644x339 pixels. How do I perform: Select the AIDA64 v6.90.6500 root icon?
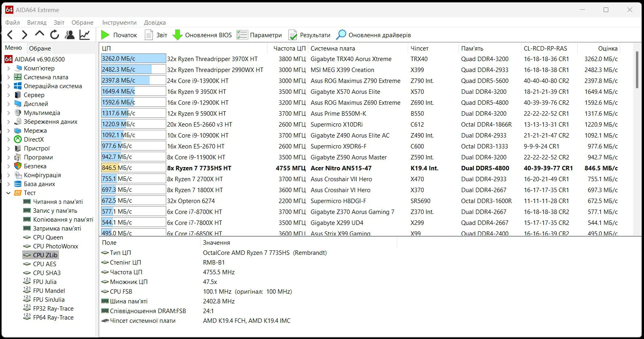point(8,59)
